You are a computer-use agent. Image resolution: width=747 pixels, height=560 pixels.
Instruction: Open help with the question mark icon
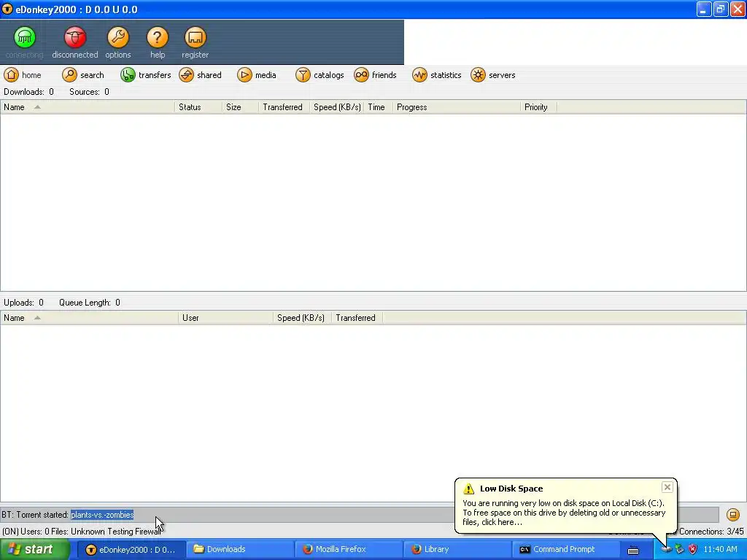(x=158, y=37)
